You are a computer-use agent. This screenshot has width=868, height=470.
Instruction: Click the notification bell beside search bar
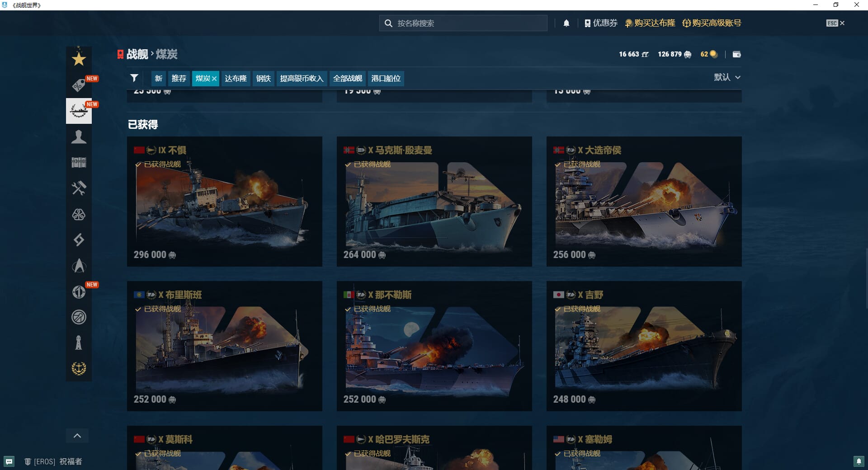[x=566, y=23]
